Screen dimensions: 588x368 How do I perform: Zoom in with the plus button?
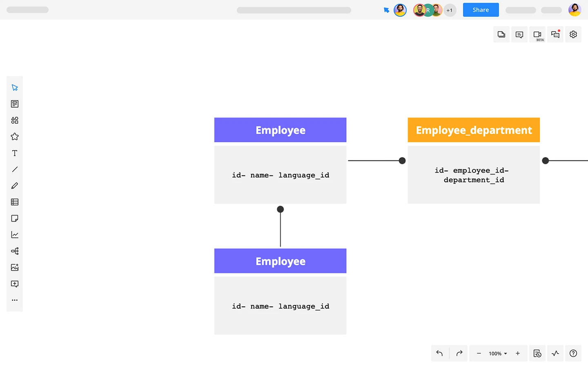(518, 353)
